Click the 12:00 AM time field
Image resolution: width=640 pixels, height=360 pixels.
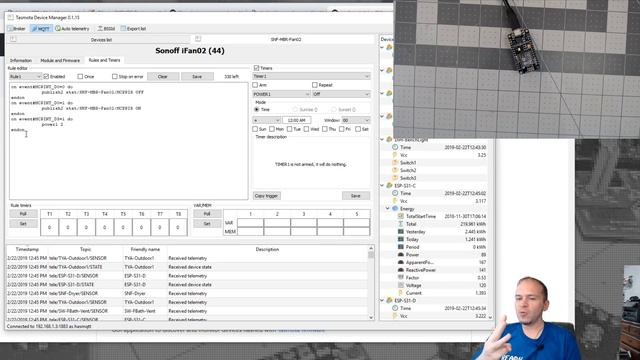click(x=297, y=120)
